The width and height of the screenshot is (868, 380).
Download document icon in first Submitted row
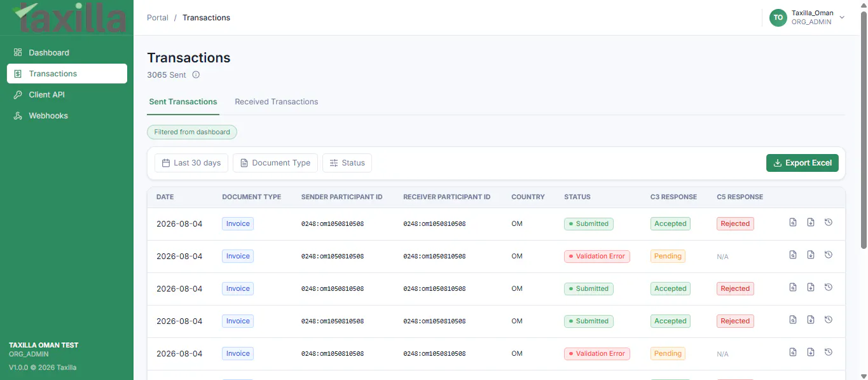[x=811, y=222]
